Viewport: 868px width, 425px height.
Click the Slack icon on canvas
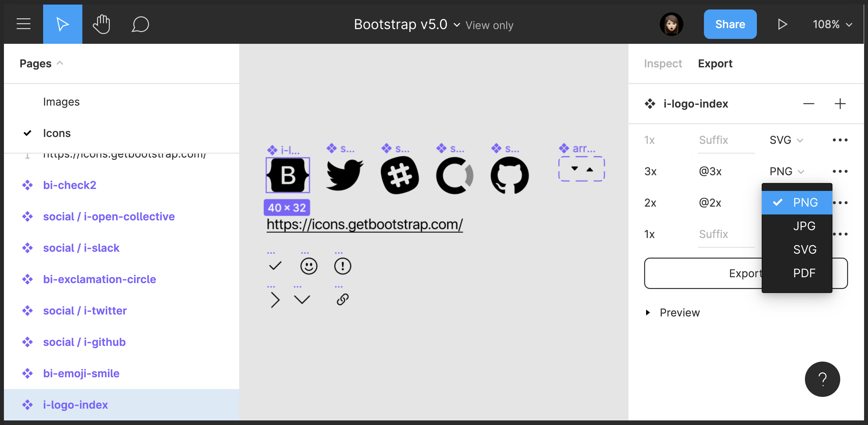point(399,175)
